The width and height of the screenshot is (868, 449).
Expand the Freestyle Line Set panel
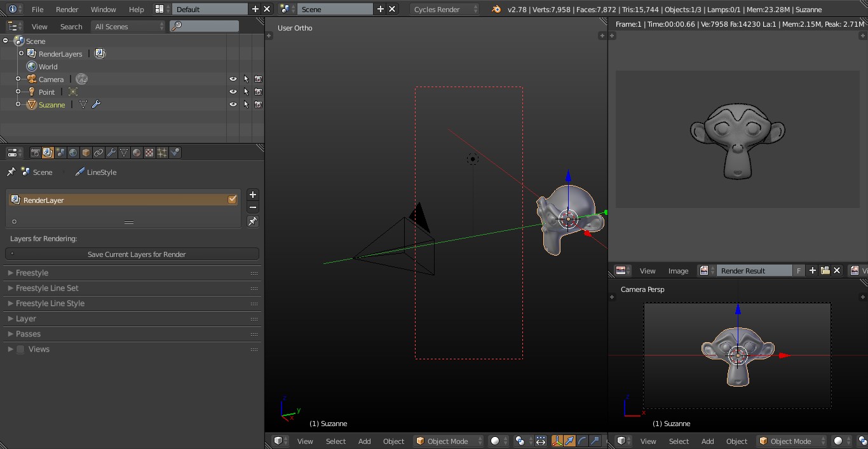(47, 288)
